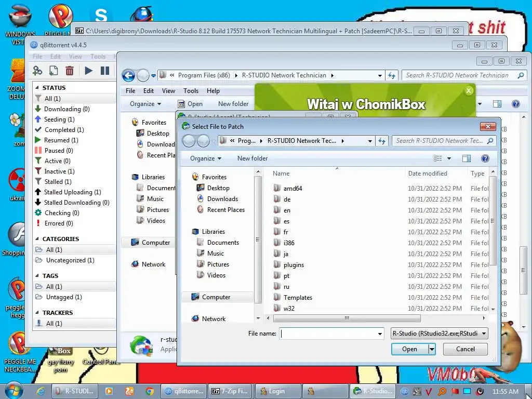Toggle preview pane in Select File dialog

tap(467, 158)
